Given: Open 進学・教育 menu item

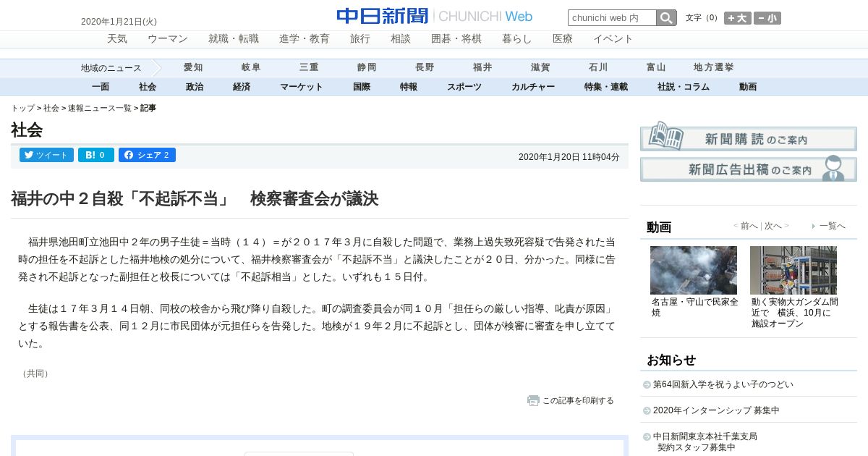Looking at the screenshot, I should 305,39.
